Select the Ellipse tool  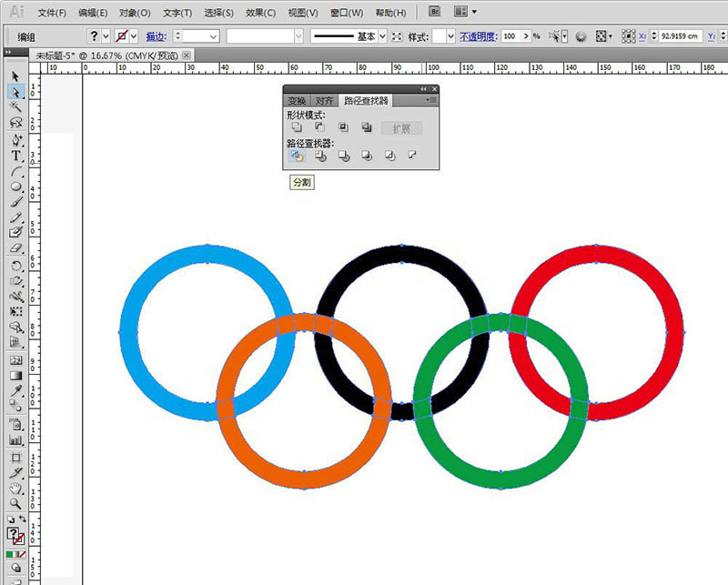[16, 187]
